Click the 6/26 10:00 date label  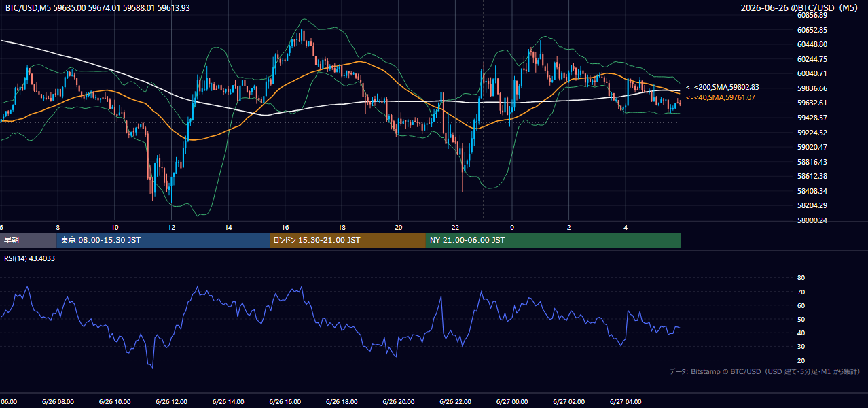pyautogui.click(x=114, y=402)
